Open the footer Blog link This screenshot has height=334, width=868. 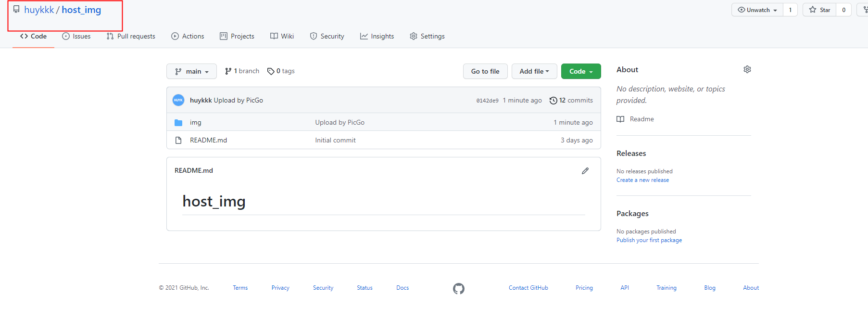coord(710,288)
